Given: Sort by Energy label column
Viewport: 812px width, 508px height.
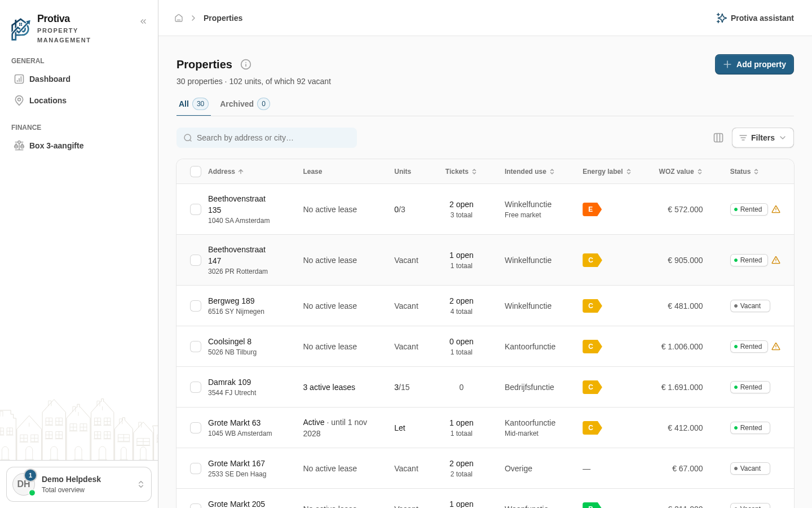Looking at the screenshot, I should coord(607,172).
